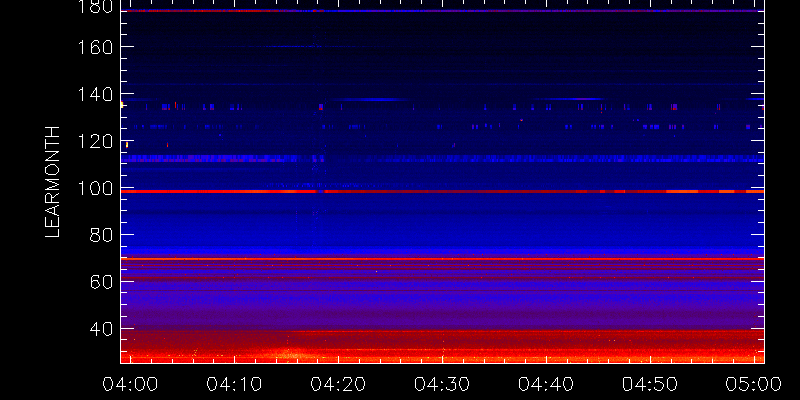
Task: Click the 05:00 time axis label
Action: click(755, 384)
